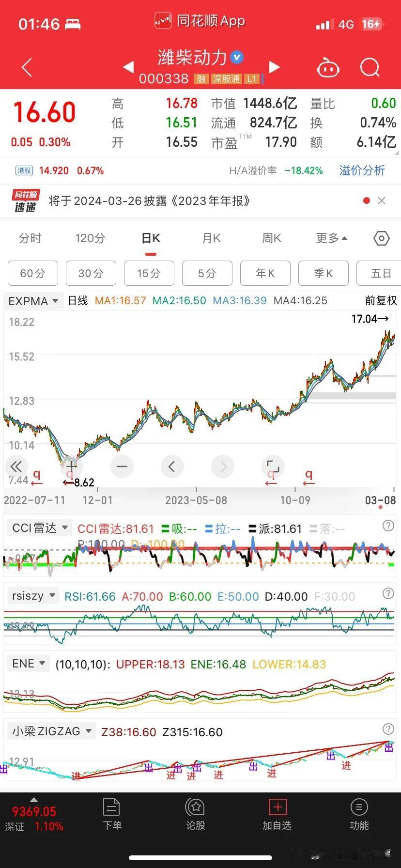Select the 15分 period button
The width and height of the screenshot is (401, 868).
[x=149, y=273]
